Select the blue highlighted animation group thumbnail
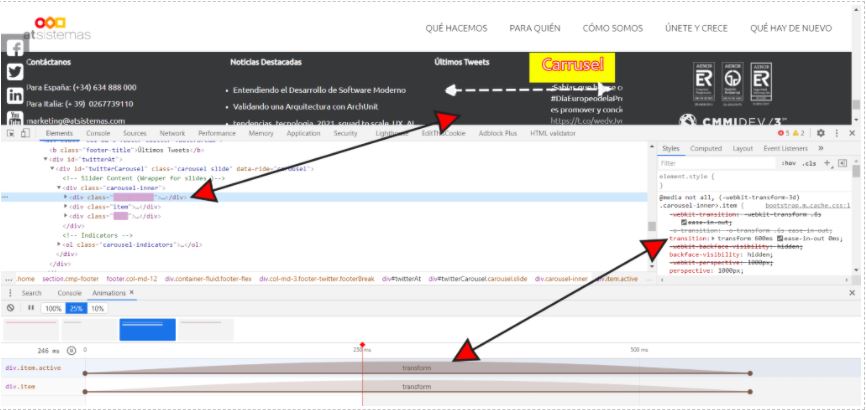The image size is (866, 410). 147,329
